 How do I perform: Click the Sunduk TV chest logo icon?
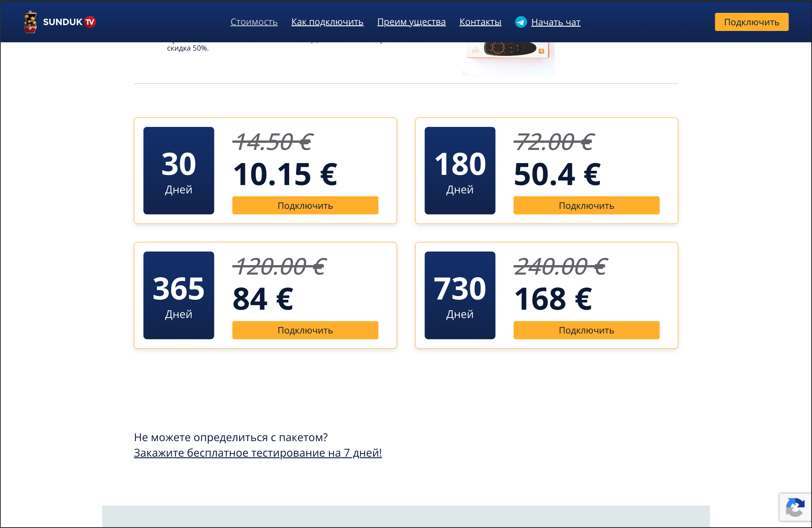click(30, 22)
